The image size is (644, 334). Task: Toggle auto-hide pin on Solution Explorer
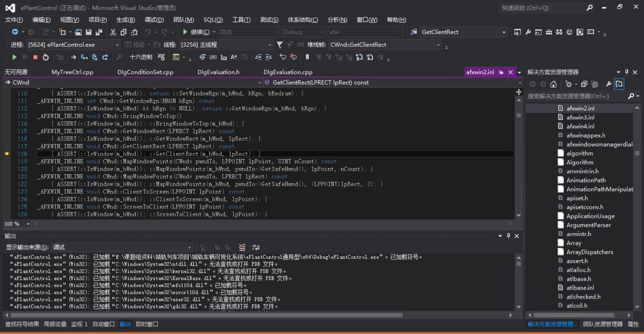tap(627, 72)
